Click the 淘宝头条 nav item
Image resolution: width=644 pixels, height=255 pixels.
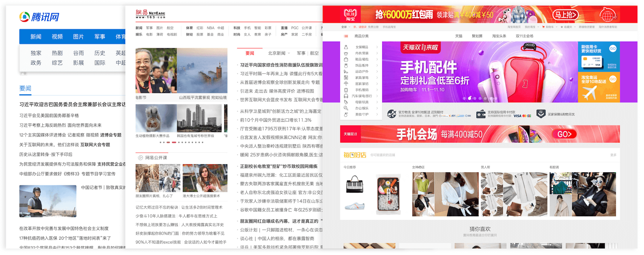pos(499,36)
